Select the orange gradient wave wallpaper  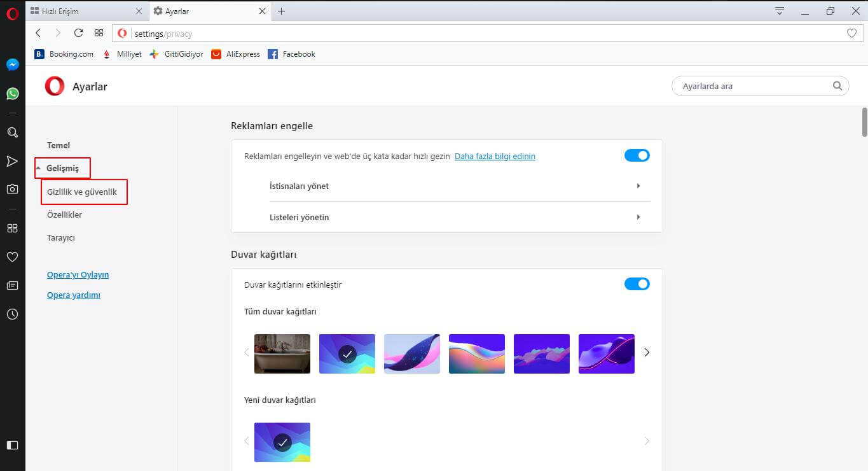477,354
